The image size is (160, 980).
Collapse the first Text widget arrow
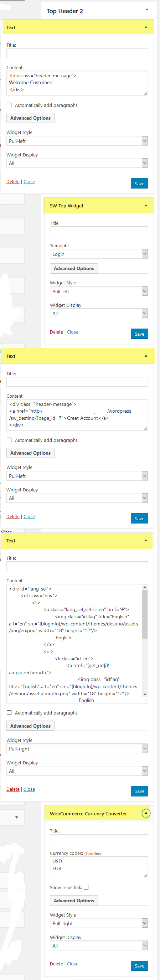point(146,27)
